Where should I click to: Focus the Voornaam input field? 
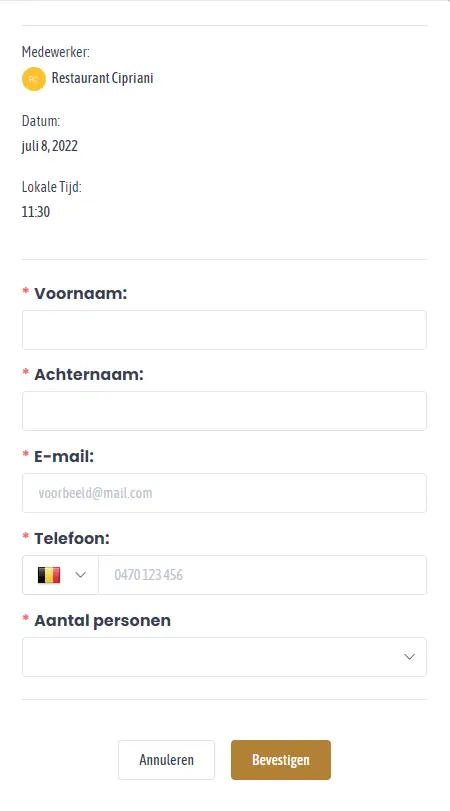point(224,330)
